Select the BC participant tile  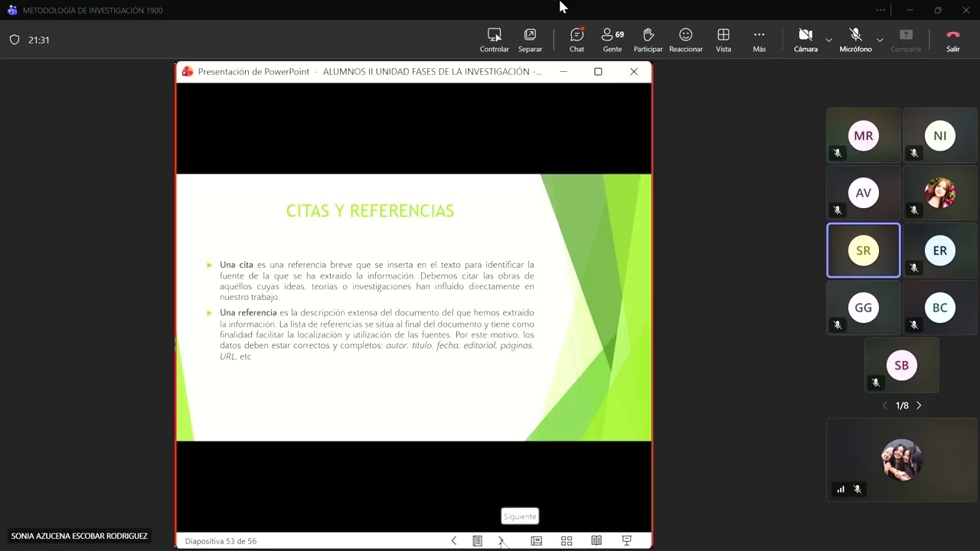point(939,308)
